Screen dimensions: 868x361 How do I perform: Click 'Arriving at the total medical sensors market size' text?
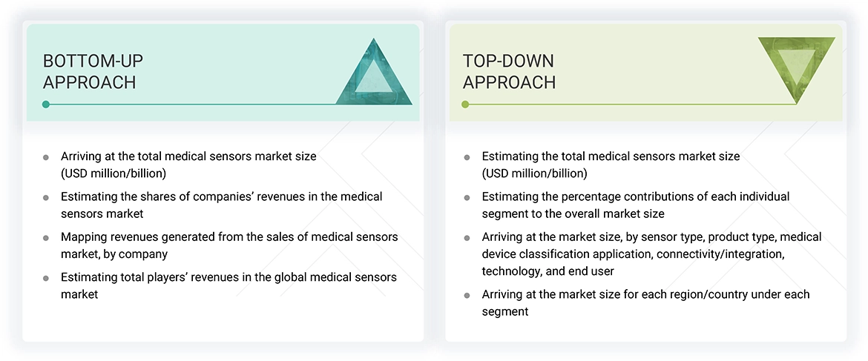point(188,156)
